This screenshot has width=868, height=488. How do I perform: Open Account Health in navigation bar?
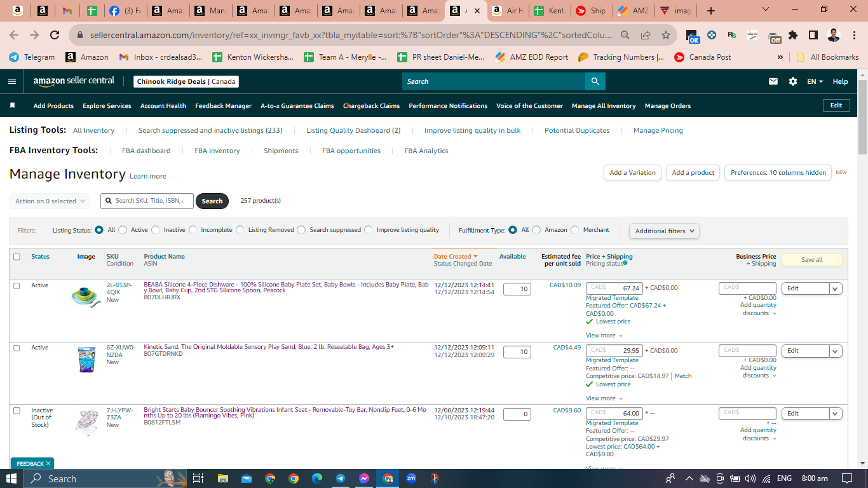click(163, 105)
